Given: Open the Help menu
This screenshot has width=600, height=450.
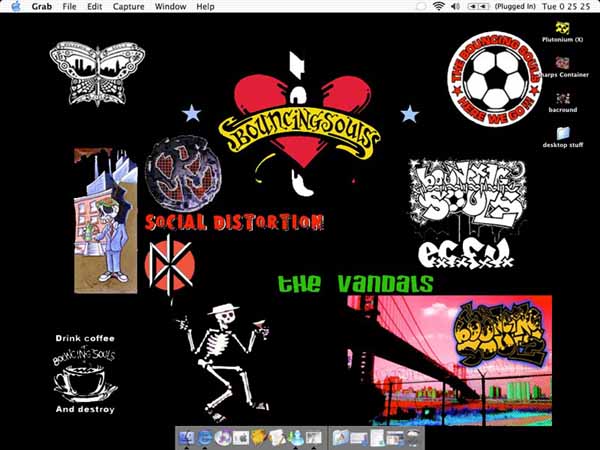Looking at the screenshot, I should (x=205, y=7).
